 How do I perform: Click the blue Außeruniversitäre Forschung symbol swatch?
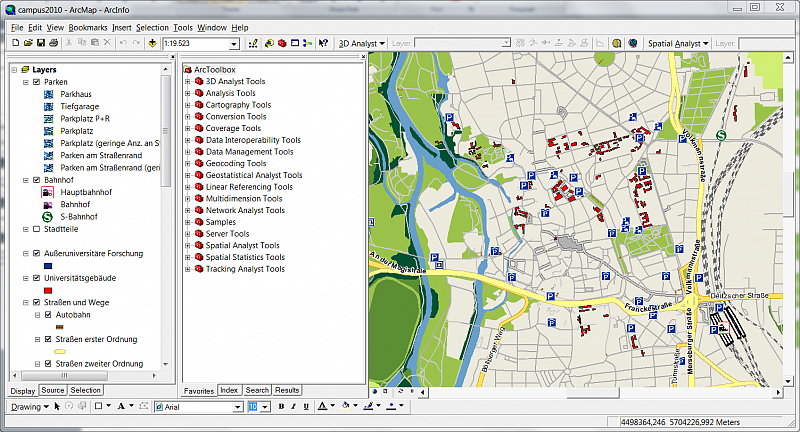(x=48, y=266)
